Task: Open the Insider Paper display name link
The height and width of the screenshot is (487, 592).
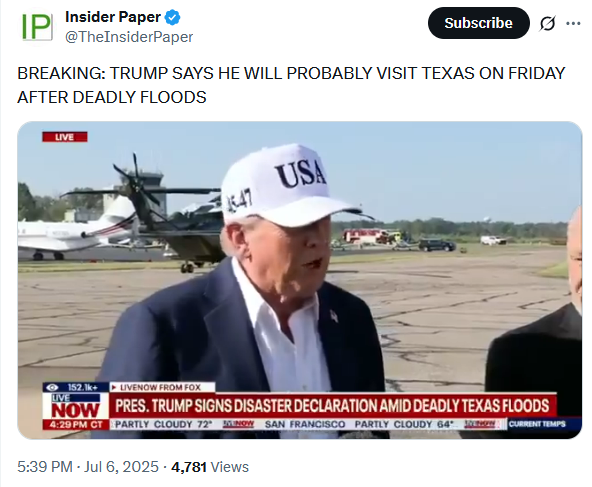Action: tap(113, 17)
